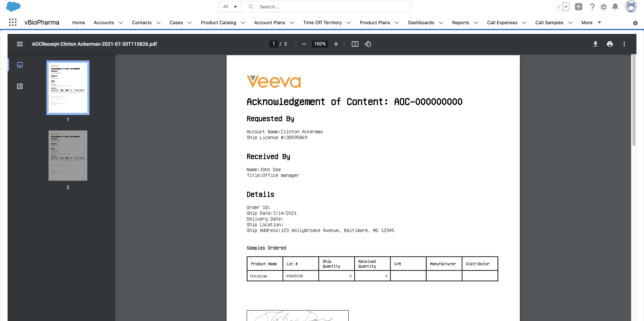644x321 pixels.
Task: Go to the Home tab
Action: 79,22
